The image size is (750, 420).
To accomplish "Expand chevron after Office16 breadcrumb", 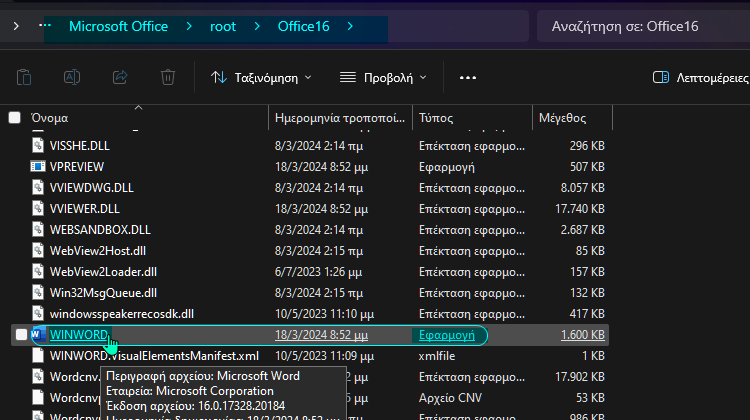I will coord(350,26).
